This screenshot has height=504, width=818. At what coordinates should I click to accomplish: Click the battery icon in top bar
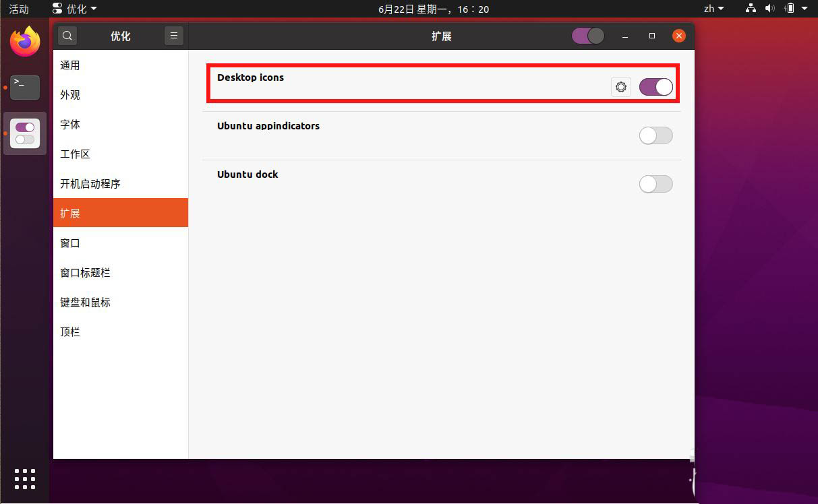[x=790, y=9]
